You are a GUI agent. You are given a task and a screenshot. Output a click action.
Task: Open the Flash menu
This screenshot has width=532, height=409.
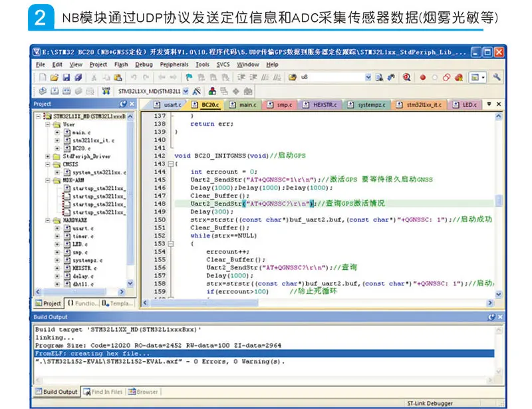121,65
